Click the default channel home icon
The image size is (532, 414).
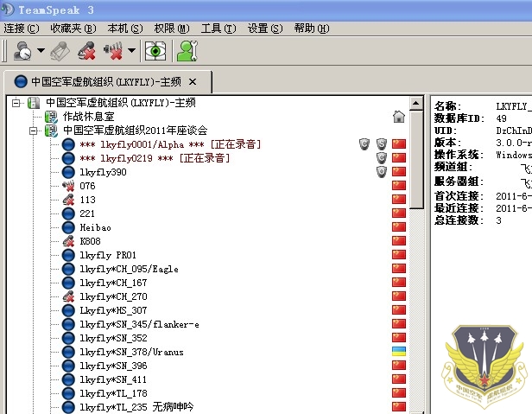pyautogui.click(x=399, y=117)
